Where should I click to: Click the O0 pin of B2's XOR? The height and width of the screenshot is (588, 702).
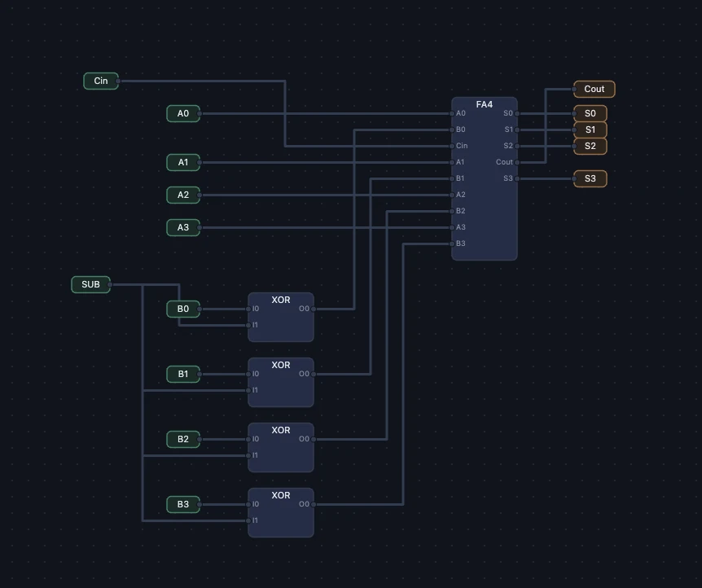click(x=314, y=439)
